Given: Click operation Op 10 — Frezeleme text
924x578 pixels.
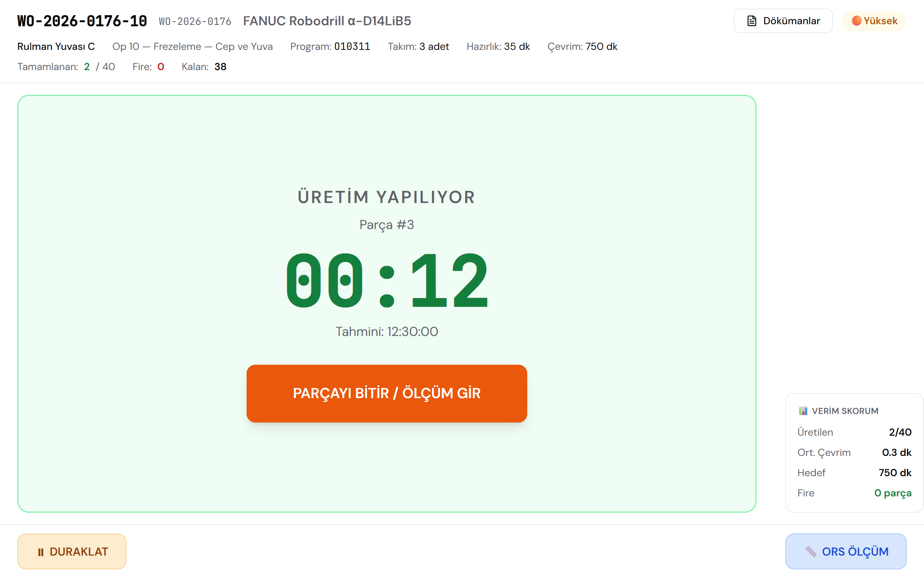Looking at the screenshot, I should click(x=192, y=46).
